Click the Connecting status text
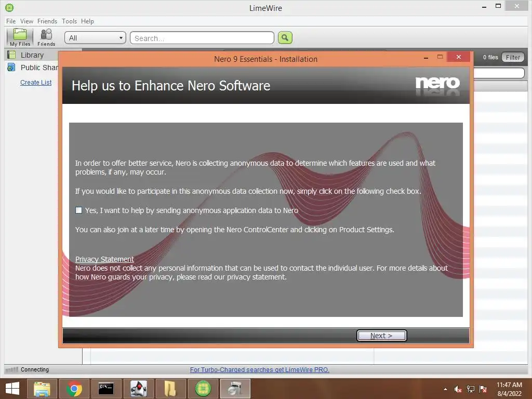Image resolution: width=532 pixels, height=399 pixels. [35, 369]
